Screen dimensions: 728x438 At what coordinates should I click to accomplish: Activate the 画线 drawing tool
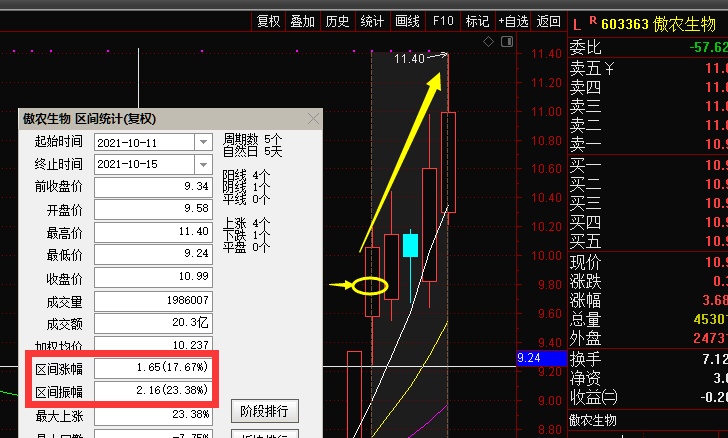tap(407, 21)
